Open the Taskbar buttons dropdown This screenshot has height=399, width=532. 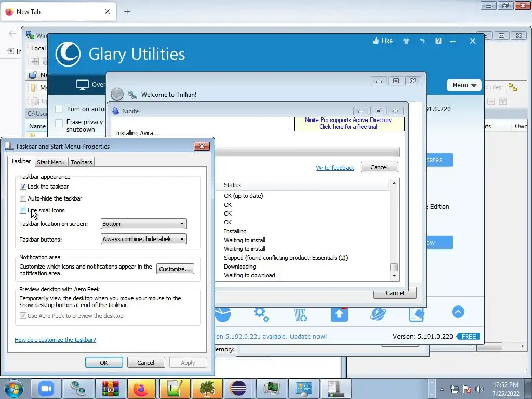pyautogui.click(x=143, y=239)
